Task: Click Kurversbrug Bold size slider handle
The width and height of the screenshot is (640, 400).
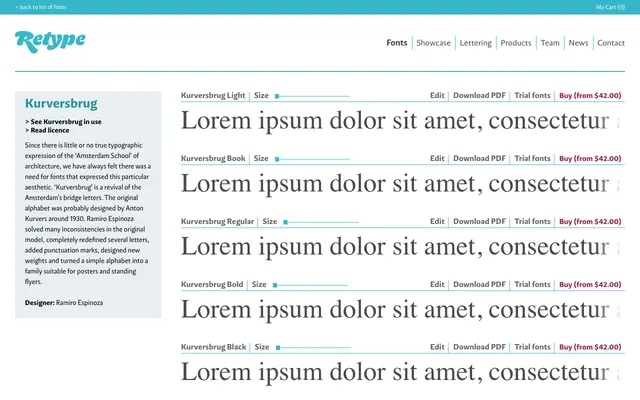Action: point(275,285)
